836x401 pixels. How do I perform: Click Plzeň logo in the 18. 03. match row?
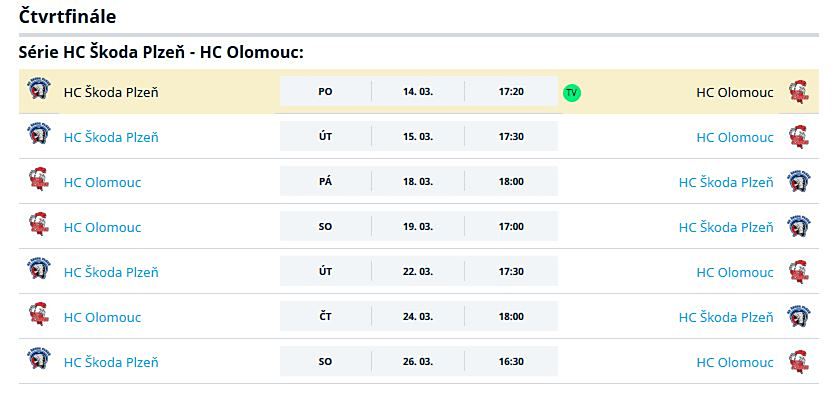[799, 182]
